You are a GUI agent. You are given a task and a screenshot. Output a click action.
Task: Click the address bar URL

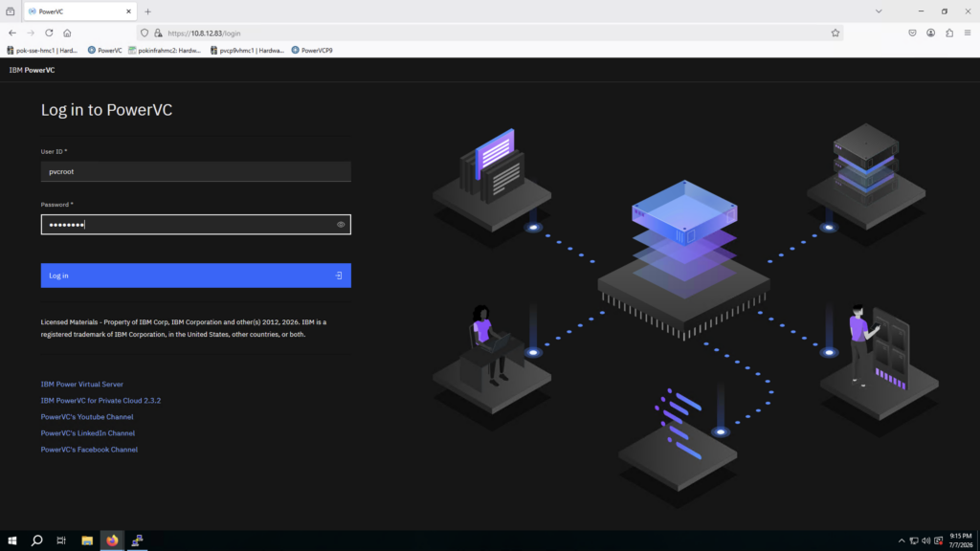pyautogui.click(x=204, y=33)
